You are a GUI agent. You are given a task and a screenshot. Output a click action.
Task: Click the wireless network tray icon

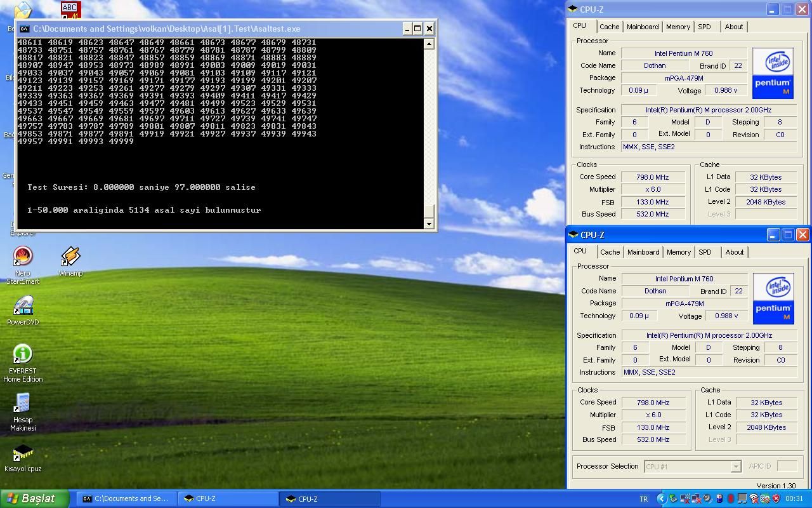(x=754, y=498)
